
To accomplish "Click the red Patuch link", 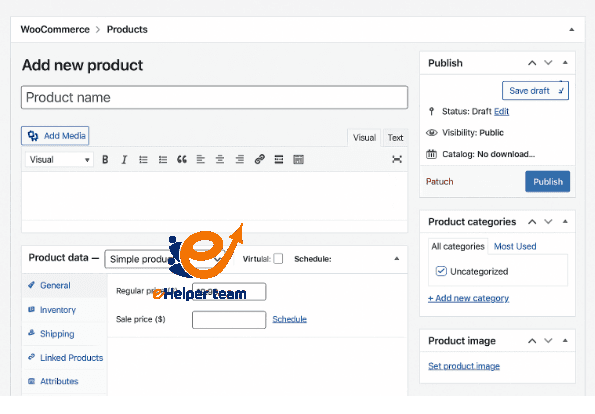I will 439,182.
